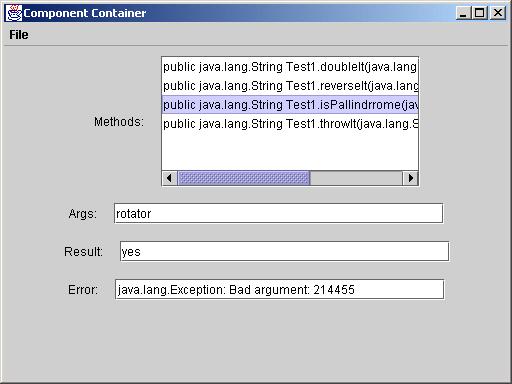Click the Args field containing rotator

[278, 213]
